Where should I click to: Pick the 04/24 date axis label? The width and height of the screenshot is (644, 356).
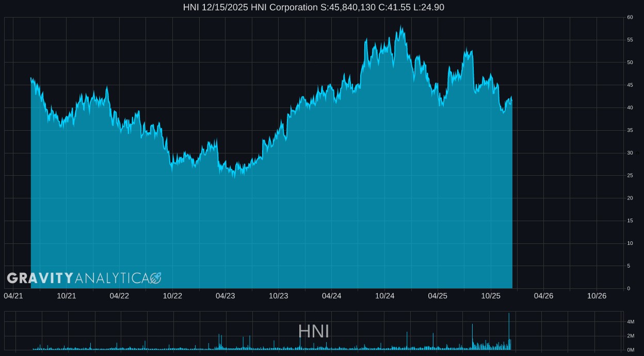pyautogui.click(x=331, y=296)
